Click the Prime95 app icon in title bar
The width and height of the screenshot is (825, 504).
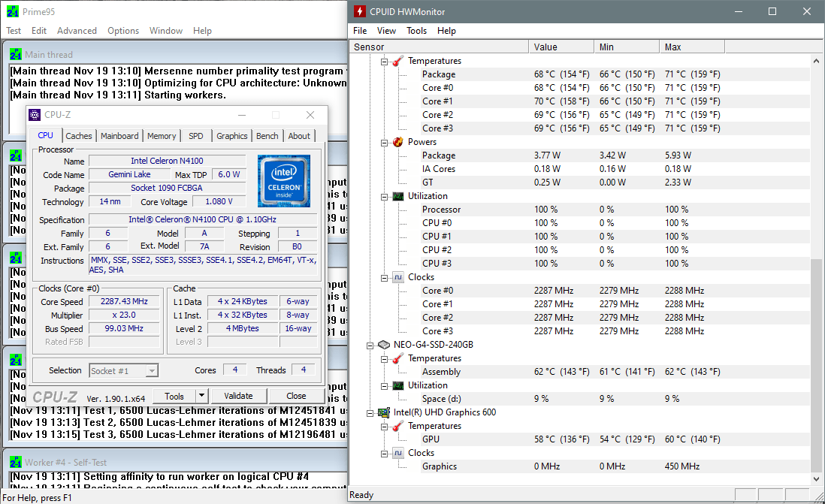pyautogui.click(x=13, y=11)
